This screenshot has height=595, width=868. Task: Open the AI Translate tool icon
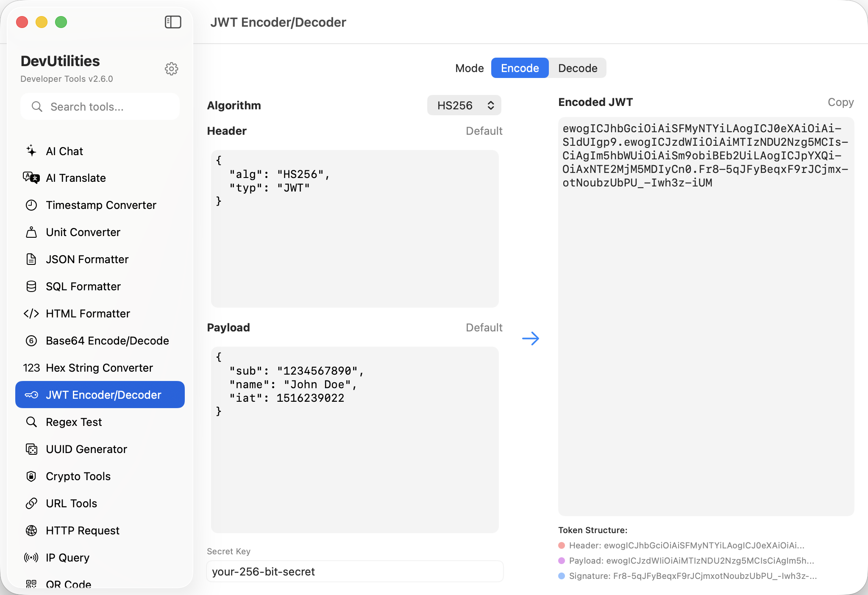31,178
